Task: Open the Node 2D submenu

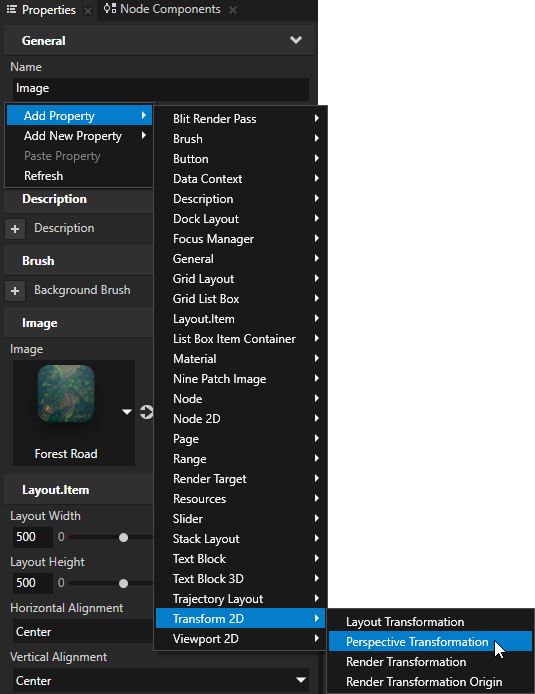Action: click(241, 419)
